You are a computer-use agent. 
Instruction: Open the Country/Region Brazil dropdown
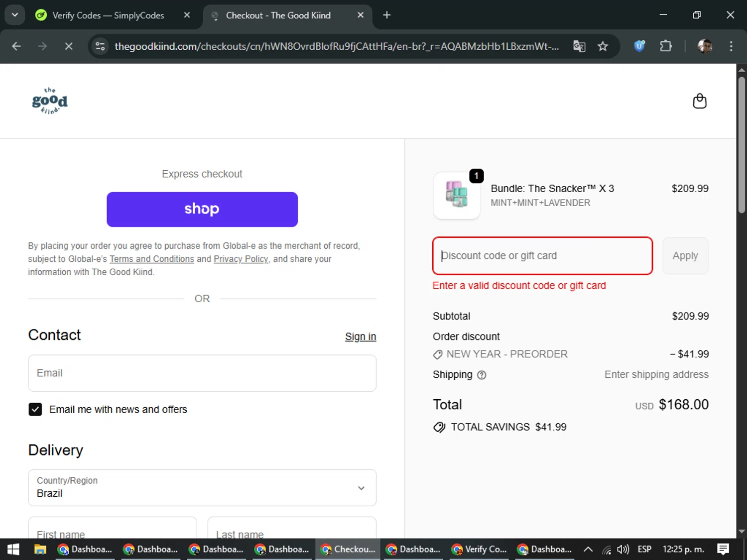[x=202, y=488]
